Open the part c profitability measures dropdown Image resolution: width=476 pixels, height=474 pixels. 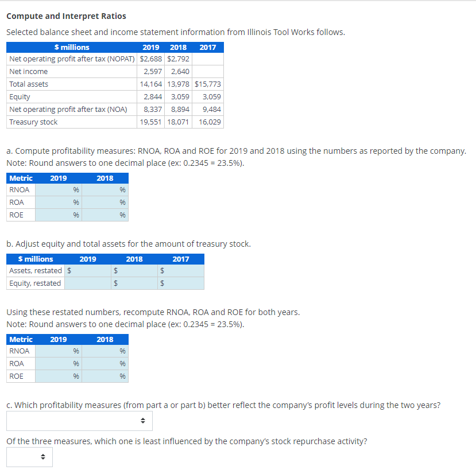click(x=79, y=420)
